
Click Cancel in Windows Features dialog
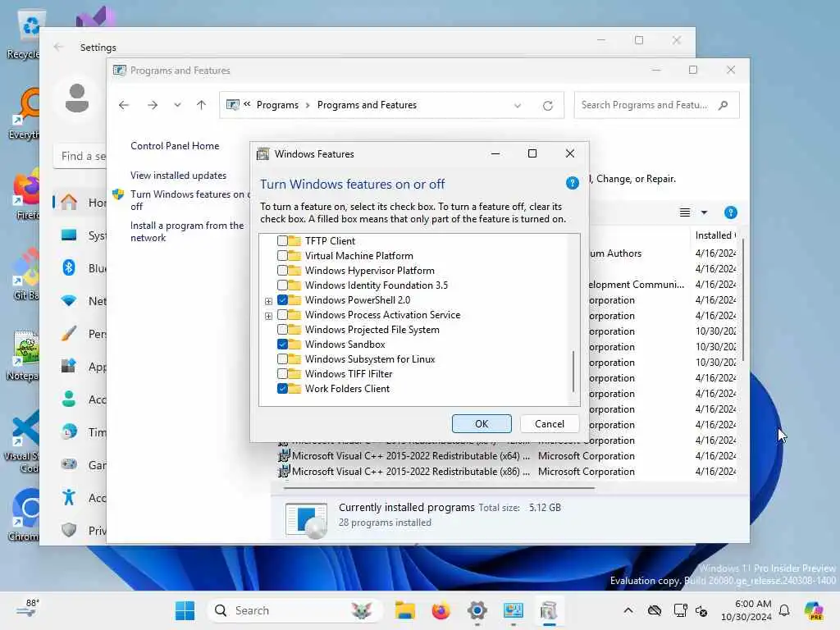tap(549, 424)
